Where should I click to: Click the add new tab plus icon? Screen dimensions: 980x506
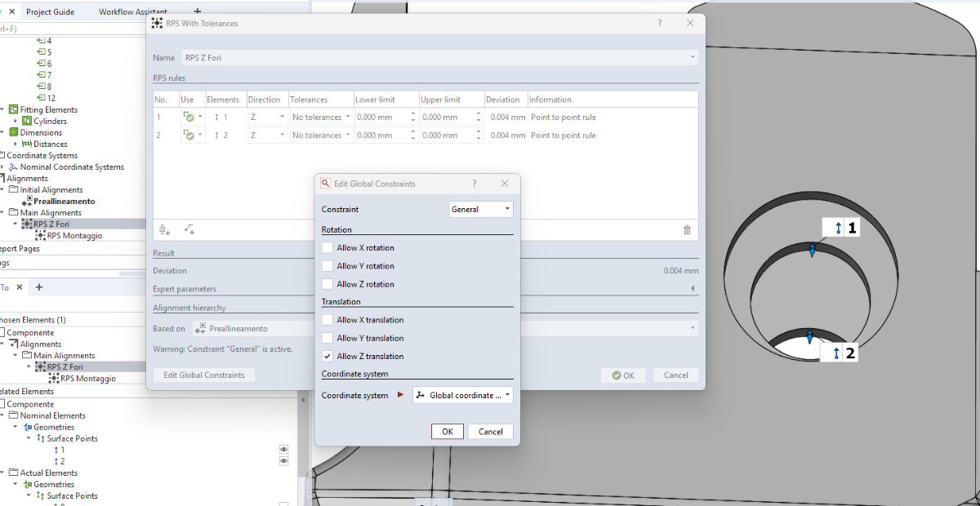38,287
